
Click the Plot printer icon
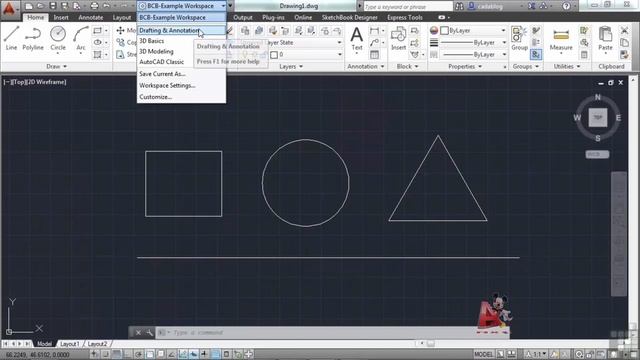coord(94,6)
